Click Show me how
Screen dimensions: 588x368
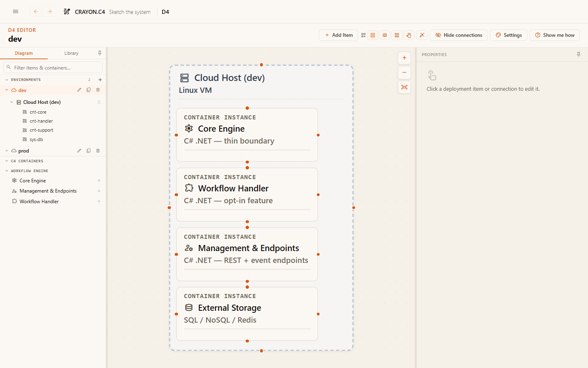coord(555,35)
